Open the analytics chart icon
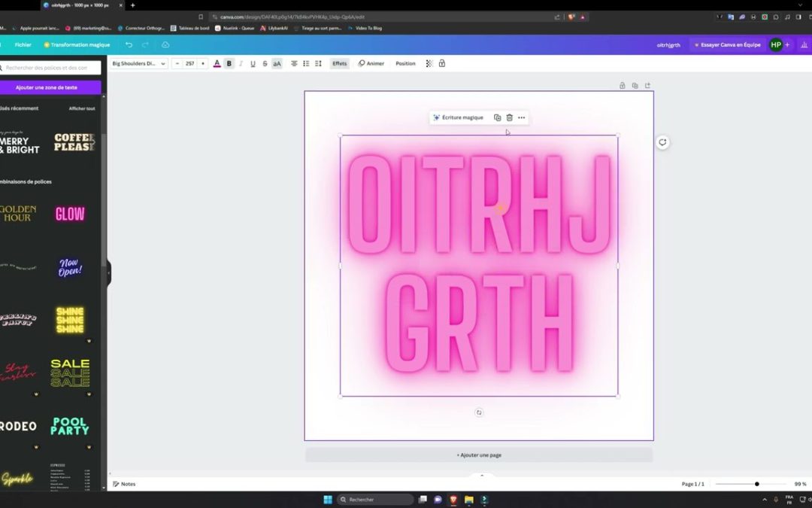812x508 pixels. [x=804, y=45]
